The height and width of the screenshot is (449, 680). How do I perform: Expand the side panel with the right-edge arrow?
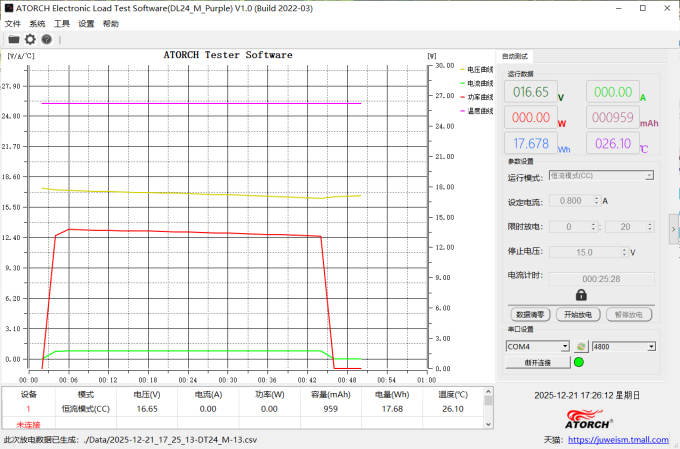click(673, 229)
